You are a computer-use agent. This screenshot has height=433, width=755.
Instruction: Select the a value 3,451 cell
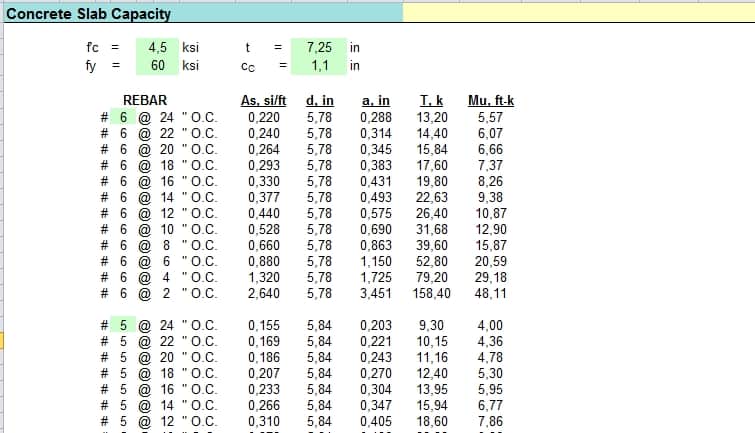(x=376, y=294)
